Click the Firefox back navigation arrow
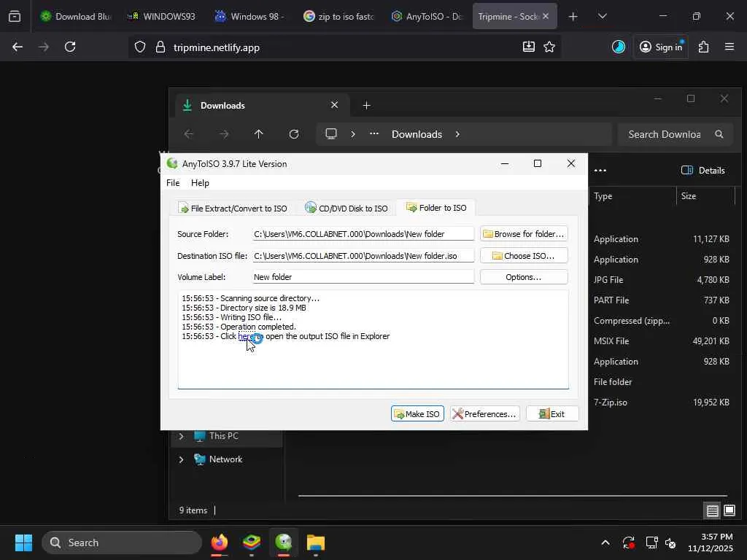Screen dimensions: 747x560 tap(18, 47)
